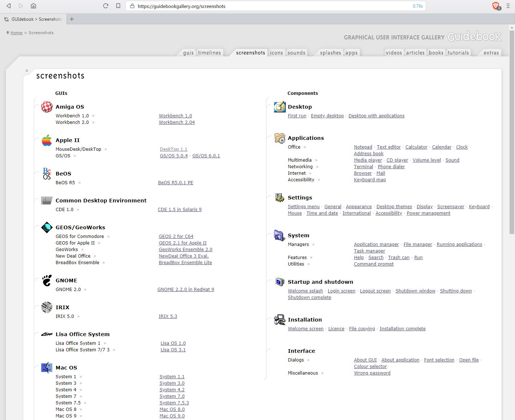
Task: Click the GNOME footprint icon
Action: pyautogui.click(x=47, y=280)
